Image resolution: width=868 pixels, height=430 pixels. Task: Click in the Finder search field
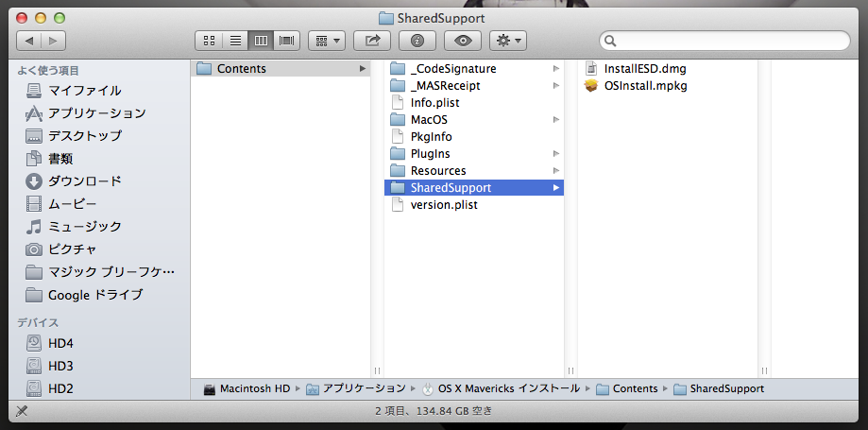point(724,41)
